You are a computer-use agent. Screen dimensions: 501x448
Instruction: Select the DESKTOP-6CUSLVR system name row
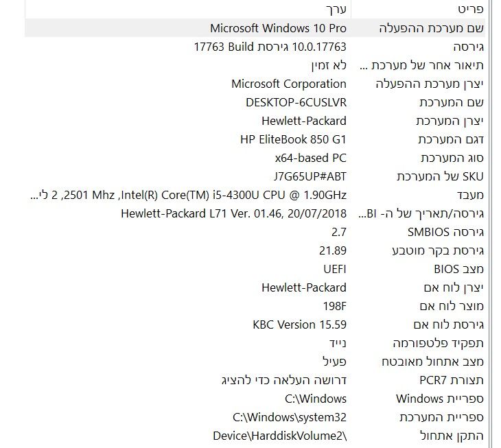click(296, 102)
